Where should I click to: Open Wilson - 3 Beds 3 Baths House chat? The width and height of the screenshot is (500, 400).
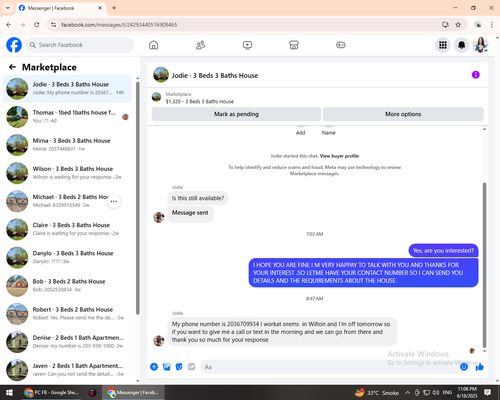tap(67, 173)
